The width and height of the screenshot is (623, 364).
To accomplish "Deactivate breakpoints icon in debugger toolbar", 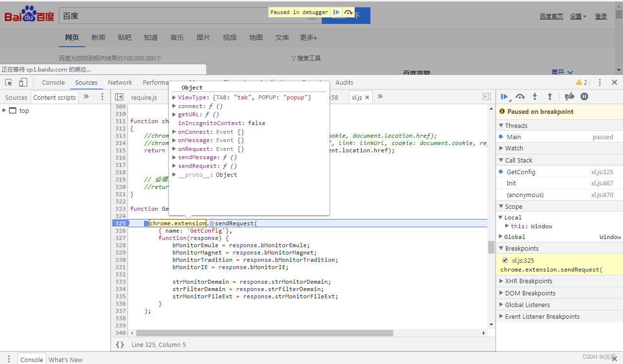I will [569, 97].
